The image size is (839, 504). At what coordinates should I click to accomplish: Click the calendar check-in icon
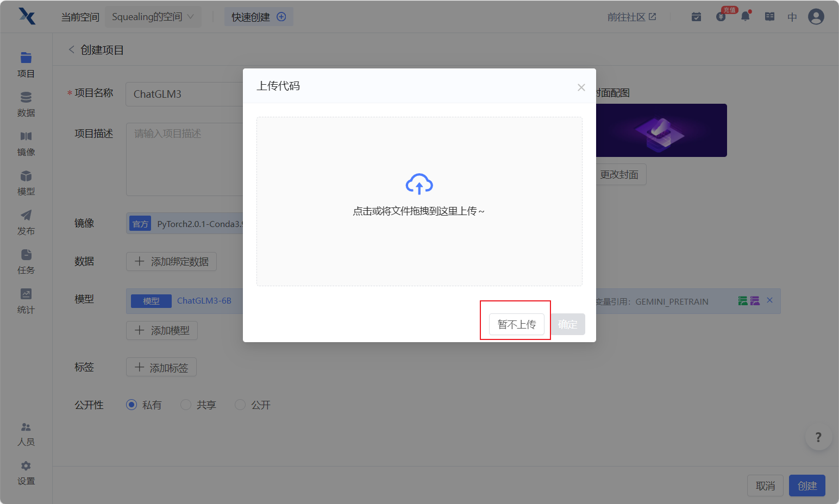(x=696, y=17)
